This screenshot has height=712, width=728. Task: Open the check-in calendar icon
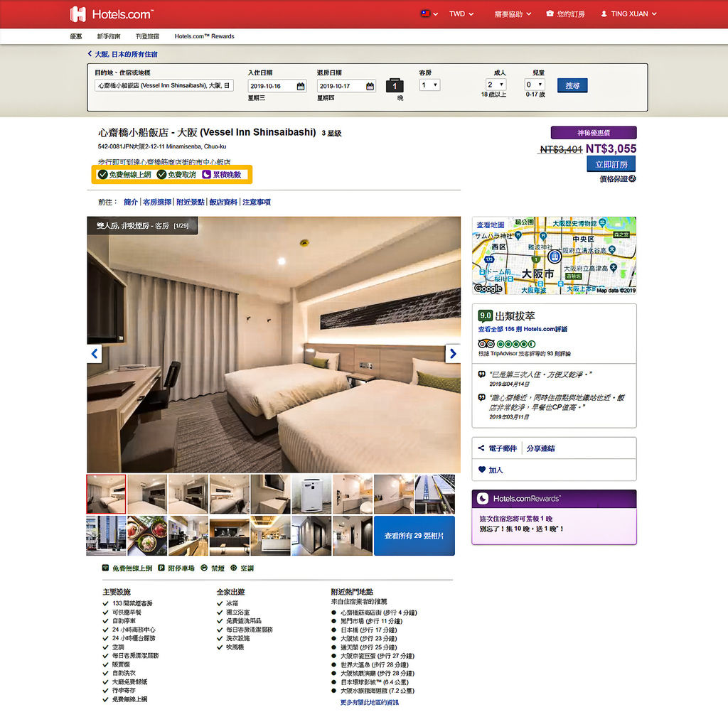(x=301, y=86)
